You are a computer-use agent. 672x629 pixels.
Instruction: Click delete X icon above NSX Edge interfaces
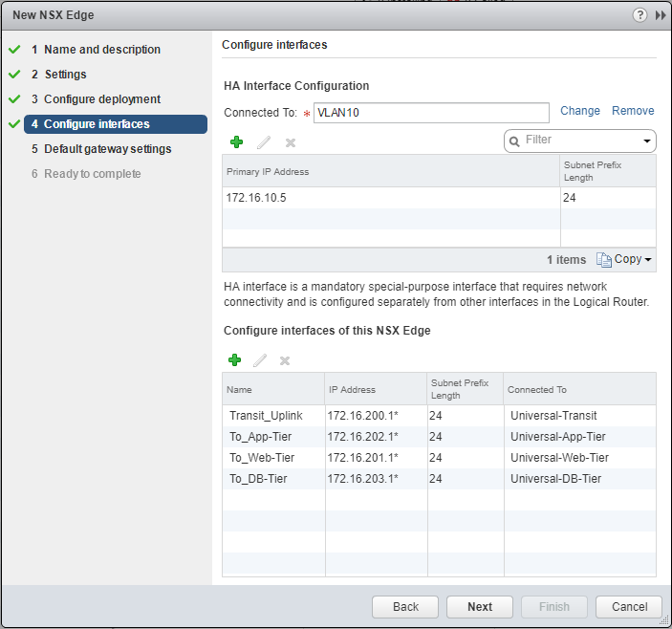[284, 360]
